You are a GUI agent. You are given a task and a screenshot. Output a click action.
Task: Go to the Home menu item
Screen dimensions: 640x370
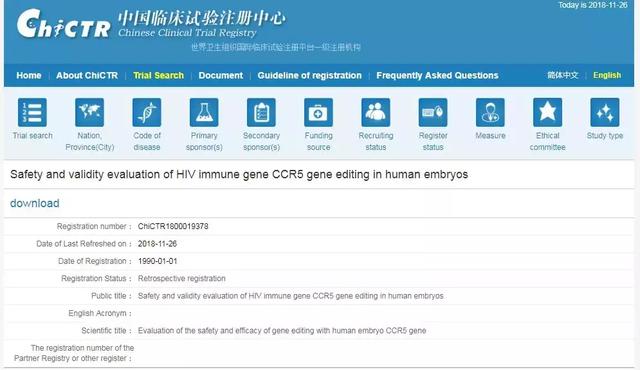click(x=29, y=75)
